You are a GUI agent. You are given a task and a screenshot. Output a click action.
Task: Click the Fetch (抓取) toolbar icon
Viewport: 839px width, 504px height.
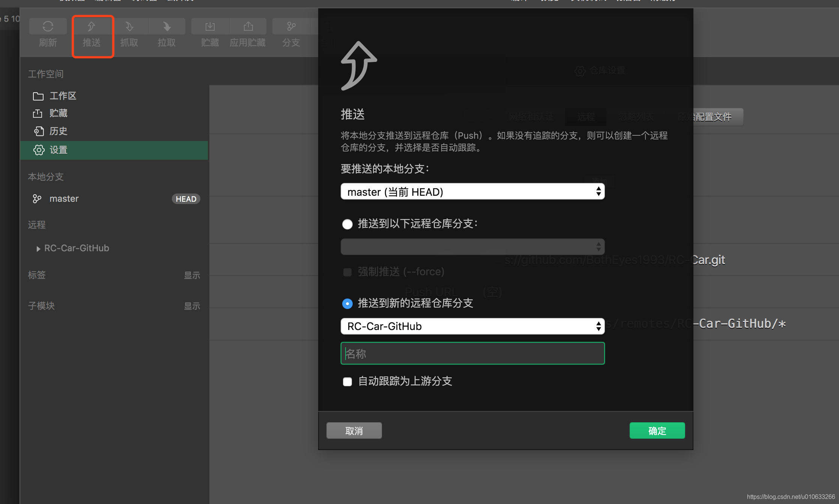click(129, 27)
